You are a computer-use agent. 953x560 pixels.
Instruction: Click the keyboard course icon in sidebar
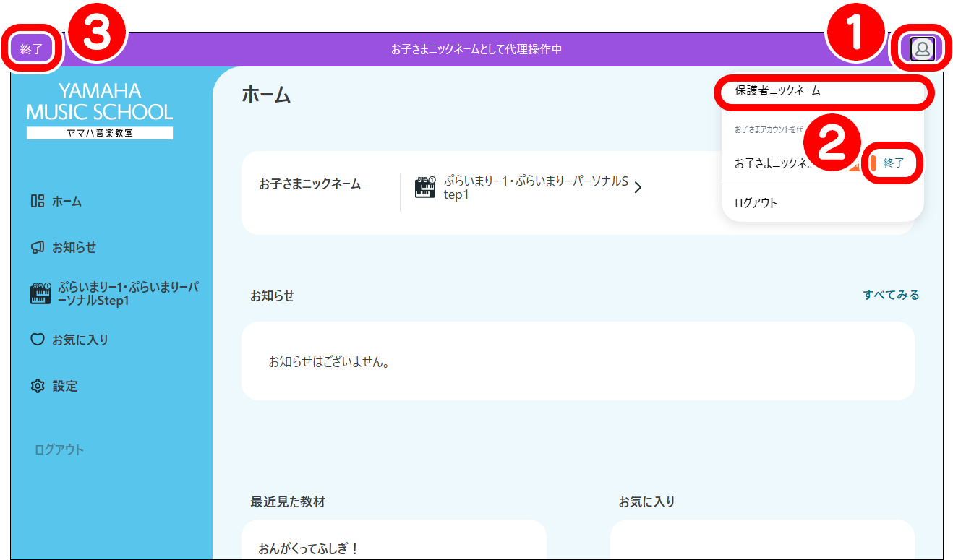(40, 293)
